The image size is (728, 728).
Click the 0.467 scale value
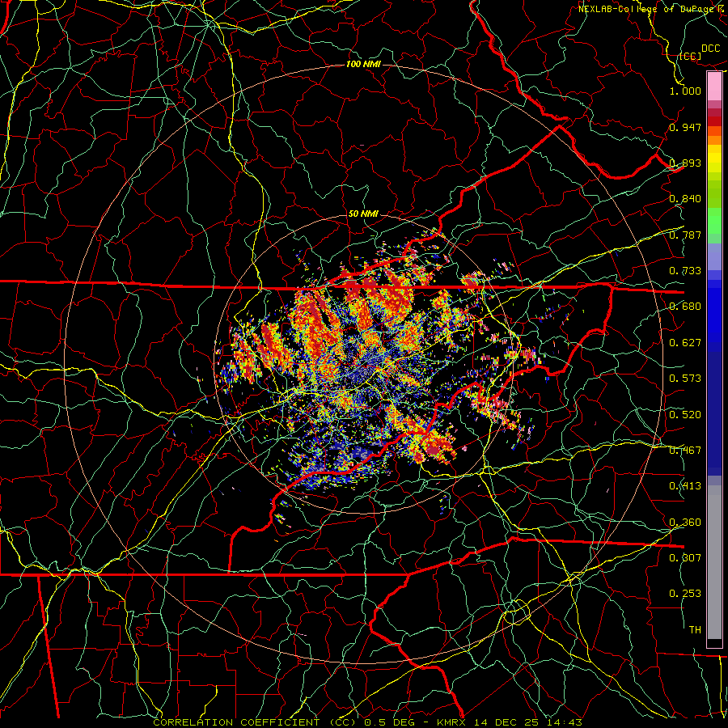pos(685,451)
